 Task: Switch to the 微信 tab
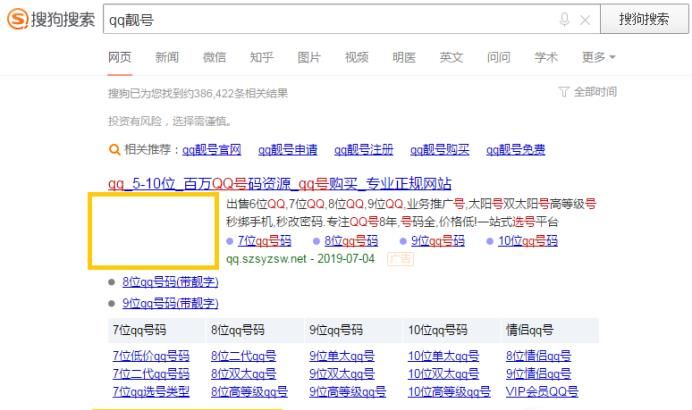[x=214, y=57]
